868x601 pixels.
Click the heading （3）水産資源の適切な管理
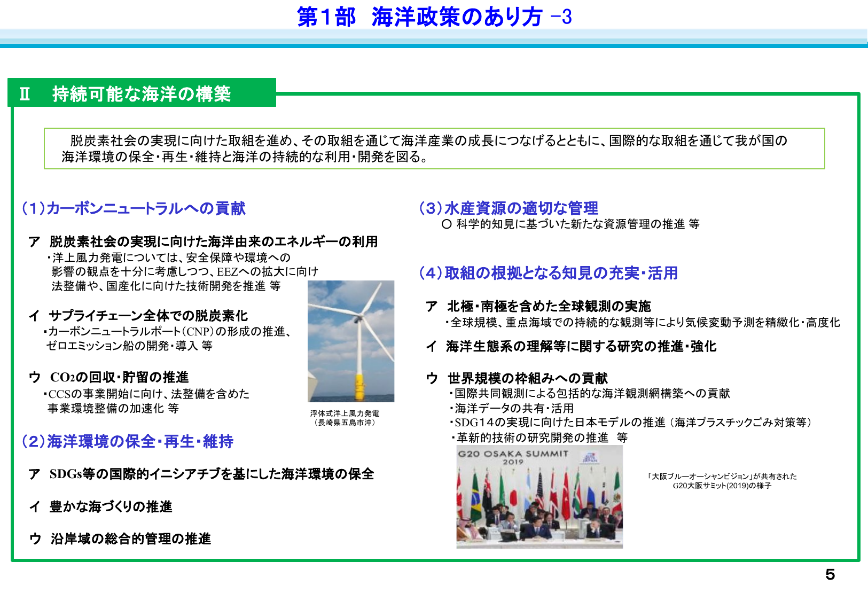pos(509,208)
